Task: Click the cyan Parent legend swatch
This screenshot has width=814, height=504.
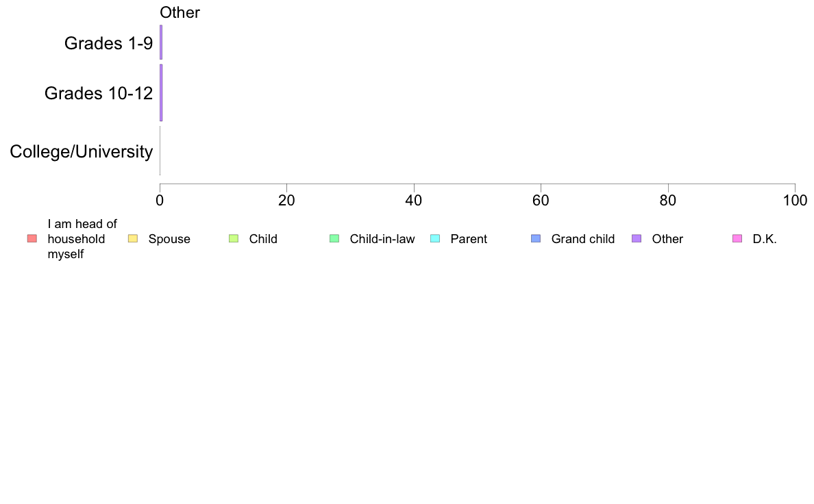Action: click(435, 239)
